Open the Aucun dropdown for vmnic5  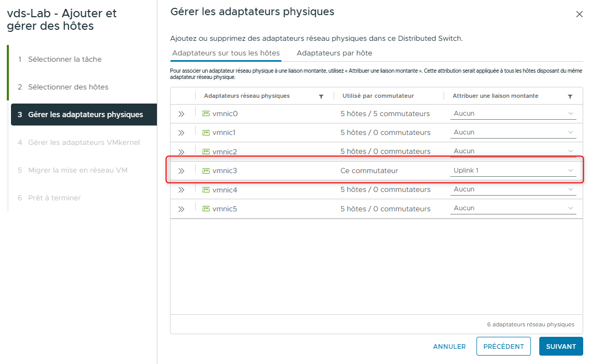tap(513, 208)
